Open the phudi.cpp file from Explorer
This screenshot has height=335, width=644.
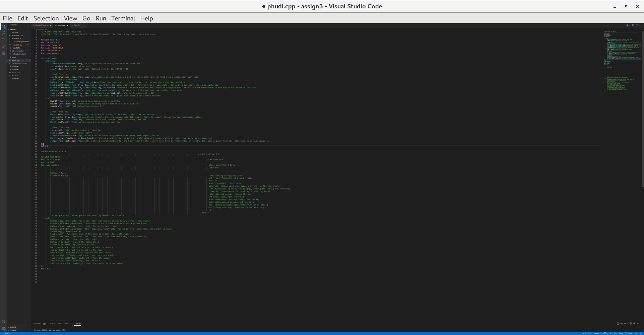(x=15, y=61)
